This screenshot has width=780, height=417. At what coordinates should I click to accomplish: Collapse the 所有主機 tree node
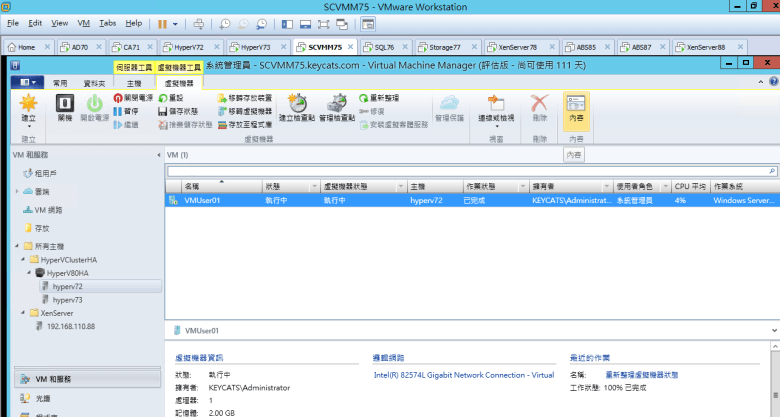point(17,246)
